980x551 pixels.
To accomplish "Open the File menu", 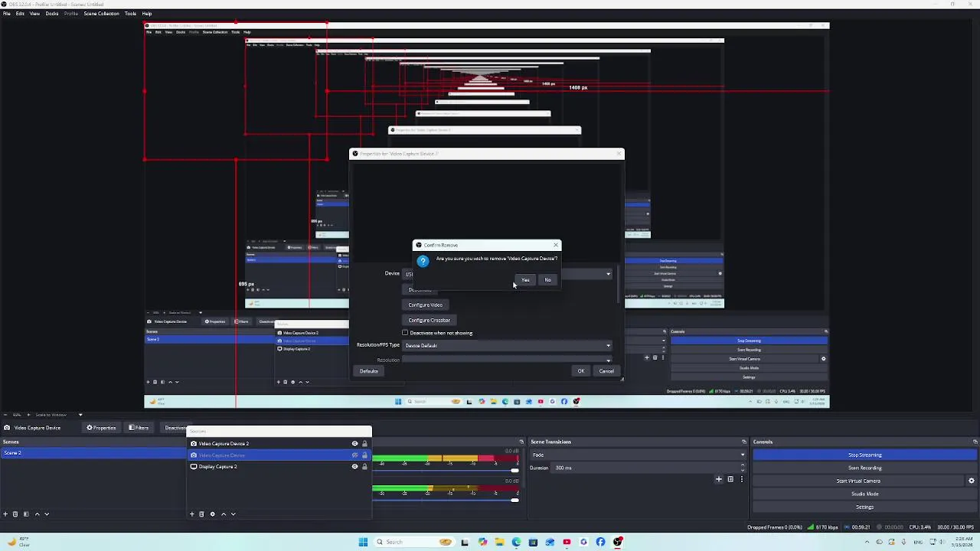I will 7,14.
